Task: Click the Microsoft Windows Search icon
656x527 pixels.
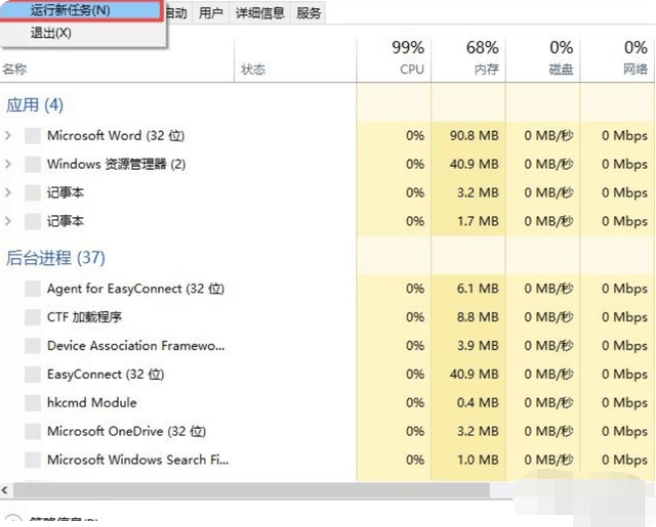Action: click(33, 460)
